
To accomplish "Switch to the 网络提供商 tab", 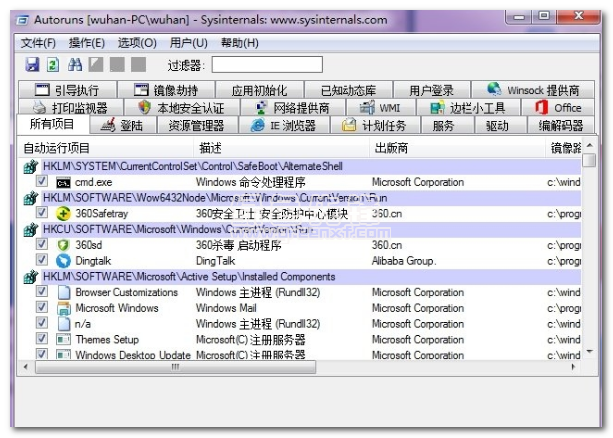I will point(293,108).
